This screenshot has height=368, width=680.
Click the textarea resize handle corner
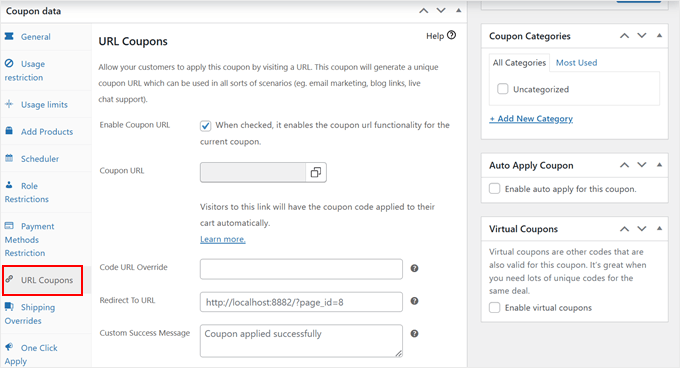[399, 354]
